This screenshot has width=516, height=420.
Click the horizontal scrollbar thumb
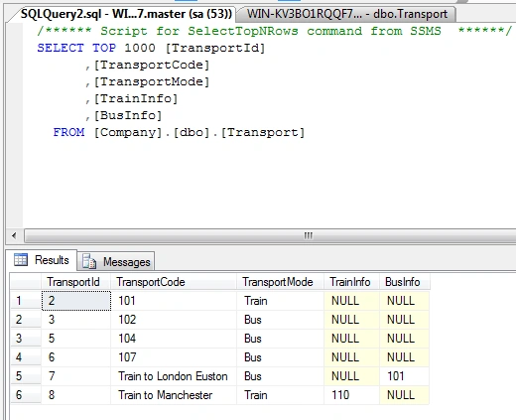(271, 236)
